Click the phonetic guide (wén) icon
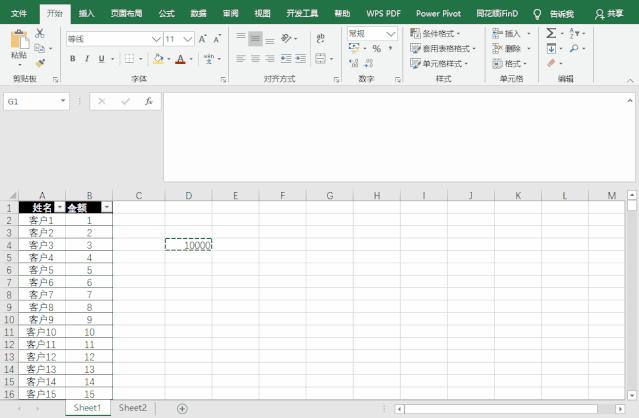This screenshot has width=639, height=418. tap(209, 59)
